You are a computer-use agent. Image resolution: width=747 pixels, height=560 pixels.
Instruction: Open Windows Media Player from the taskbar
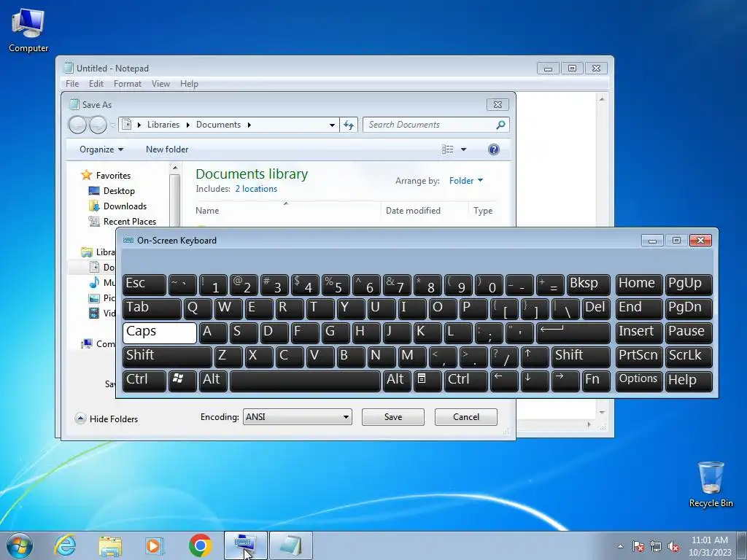155,545
